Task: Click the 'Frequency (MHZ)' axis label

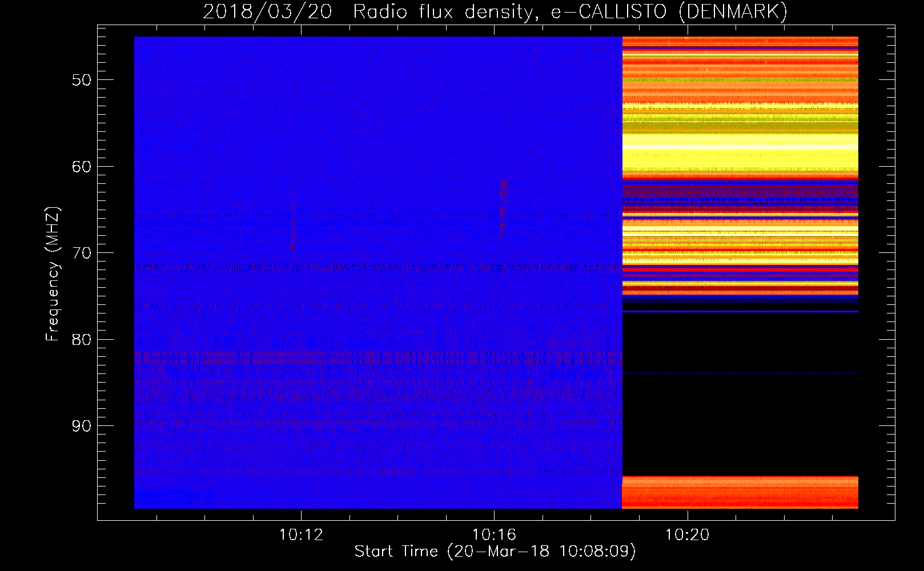Action: pos(53,274)
